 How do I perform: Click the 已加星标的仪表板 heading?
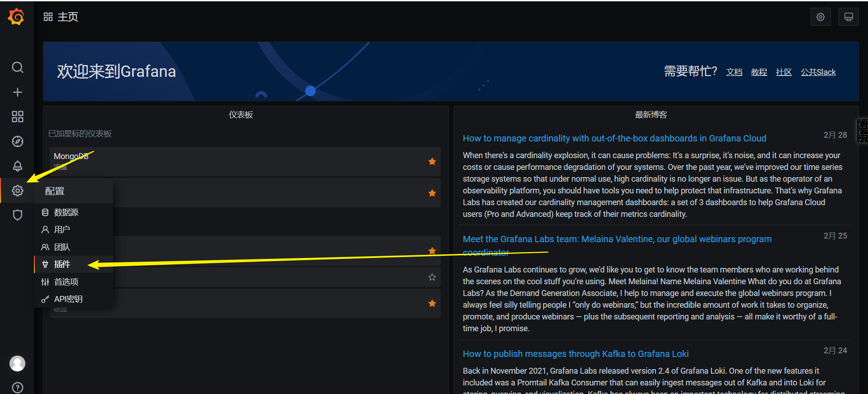80,134
